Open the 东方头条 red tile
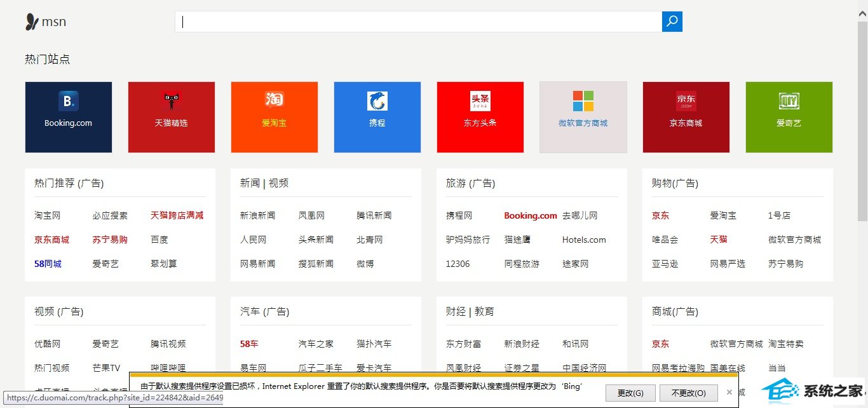Screen dimensions: 868x408 tap(480, 117)
